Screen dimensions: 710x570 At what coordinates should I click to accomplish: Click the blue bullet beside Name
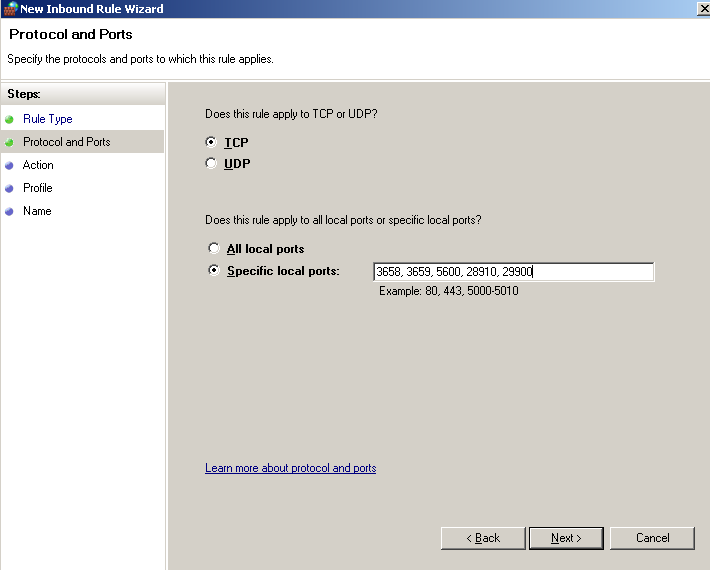click(x=9, y=211)
